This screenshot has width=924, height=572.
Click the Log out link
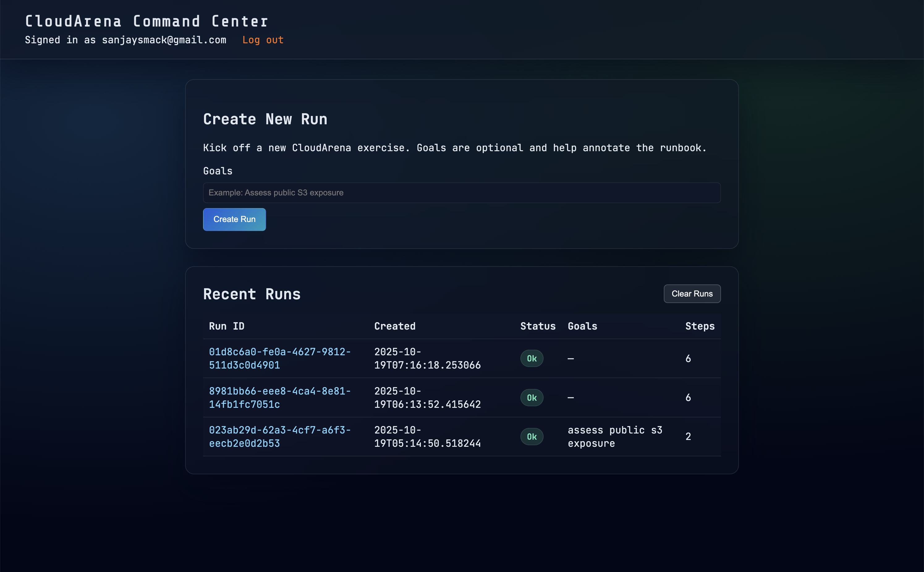click(x=263, y=40)
